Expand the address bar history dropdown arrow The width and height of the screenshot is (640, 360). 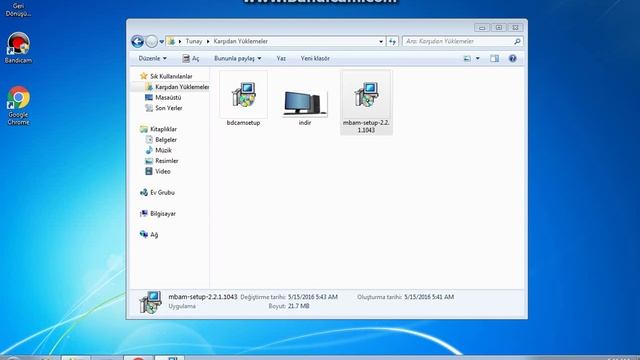tap(381, 42)
